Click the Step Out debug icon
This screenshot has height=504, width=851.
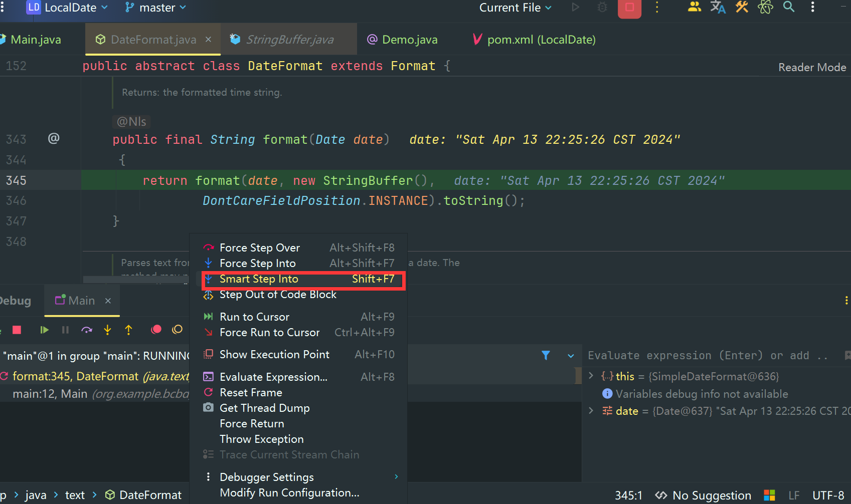128,330
